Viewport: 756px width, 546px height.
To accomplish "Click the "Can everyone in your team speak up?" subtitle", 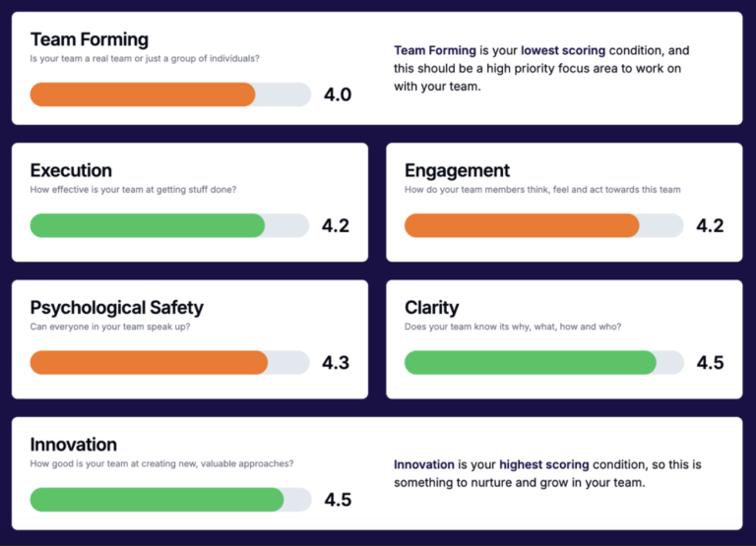I will pos(110,327).
